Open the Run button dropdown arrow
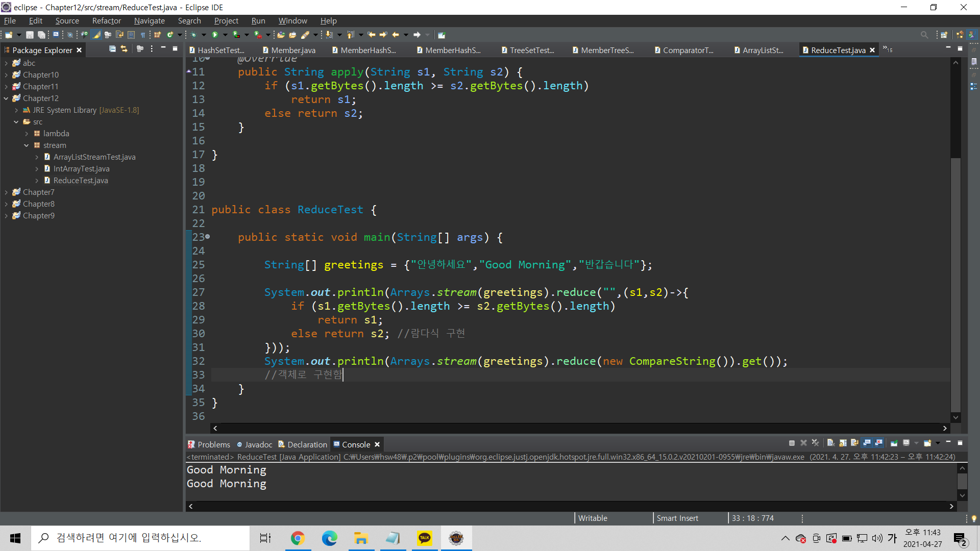 (225, 35)
